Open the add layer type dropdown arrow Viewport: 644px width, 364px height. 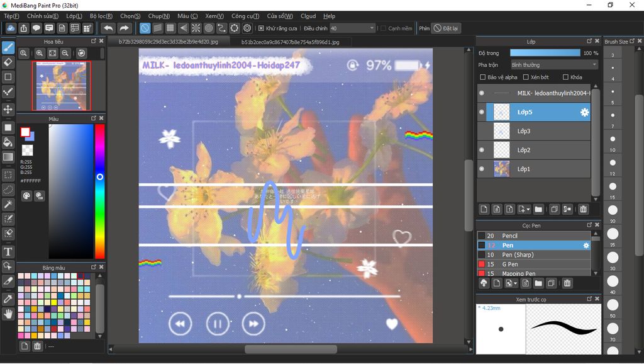(x=528, y=209)
